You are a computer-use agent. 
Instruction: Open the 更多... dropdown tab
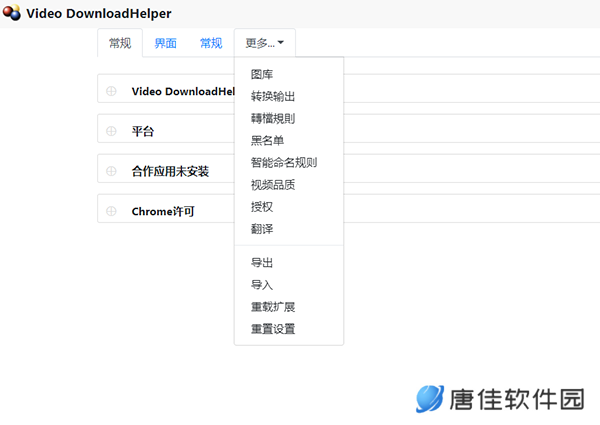coord(265,43)
